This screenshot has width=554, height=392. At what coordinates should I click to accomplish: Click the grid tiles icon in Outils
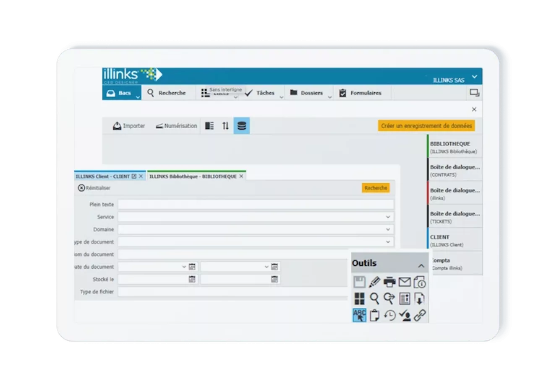click(360, 299)
